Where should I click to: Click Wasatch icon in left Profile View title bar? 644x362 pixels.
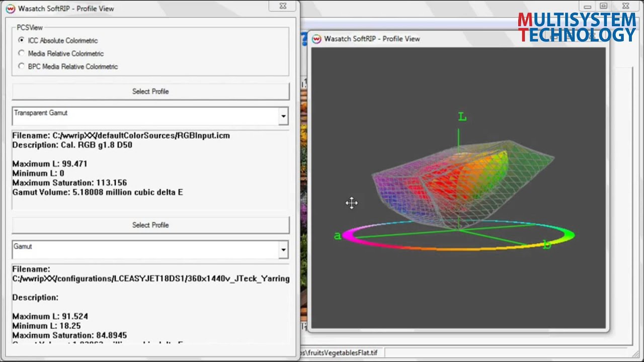click(10, 9)
